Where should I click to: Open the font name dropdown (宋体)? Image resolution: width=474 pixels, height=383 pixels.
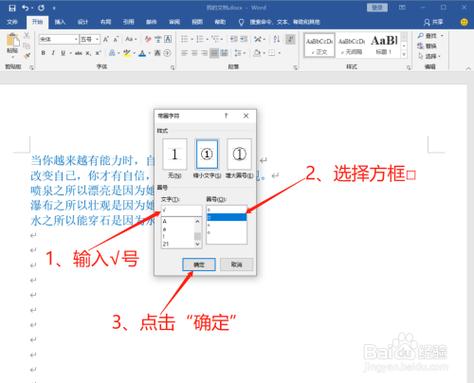coord(76,39)
